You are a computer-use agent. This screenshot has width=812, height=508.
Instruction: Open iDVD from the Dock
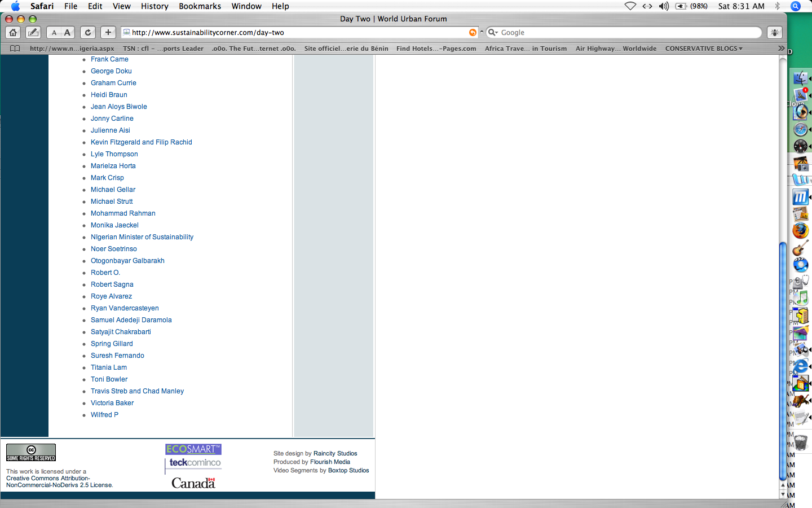click(800, 265)
